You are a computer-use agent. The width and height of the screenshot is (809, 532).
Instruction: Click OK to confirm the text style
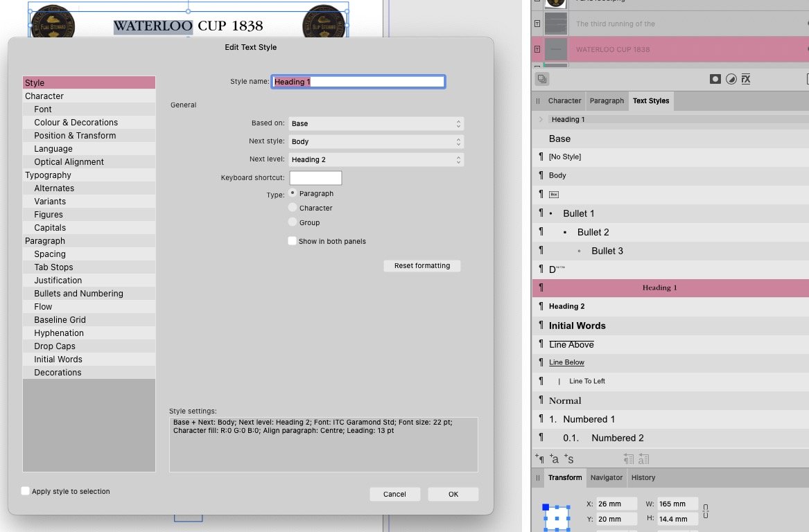pyautogui.click(x=453, y=494)
